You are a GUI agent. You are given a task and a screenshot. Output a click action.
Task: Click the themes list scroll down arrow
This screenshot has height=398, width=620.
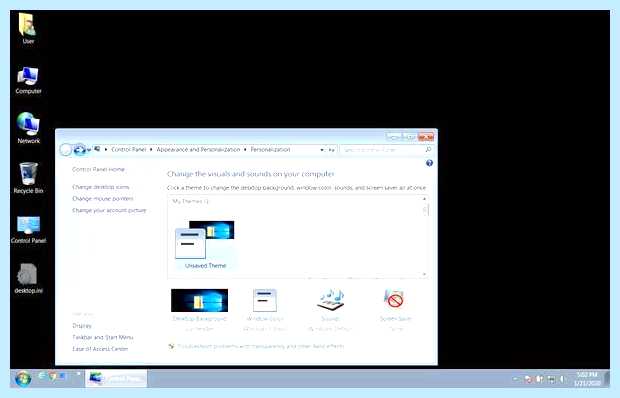tap(424, 274)
